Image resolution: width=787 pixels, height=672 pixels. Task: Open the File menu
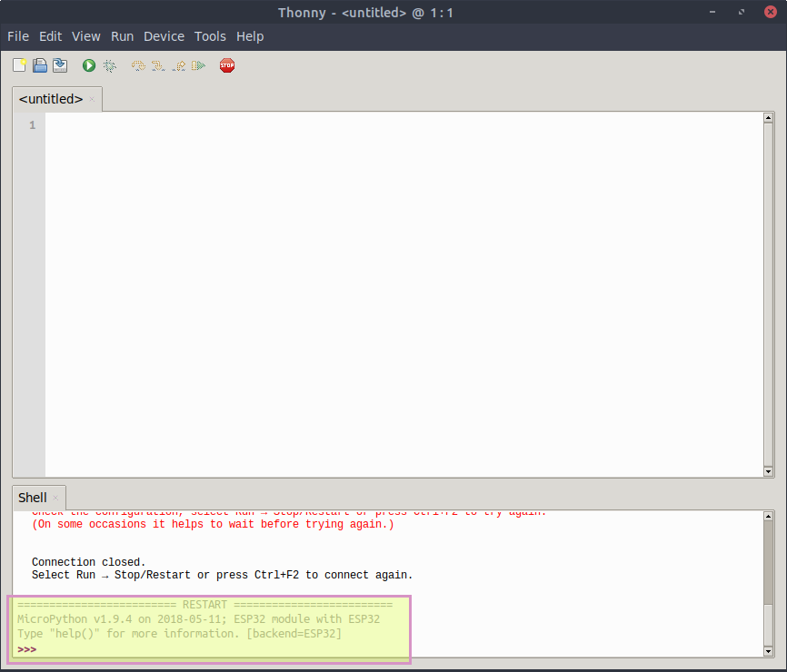(18, 36)
